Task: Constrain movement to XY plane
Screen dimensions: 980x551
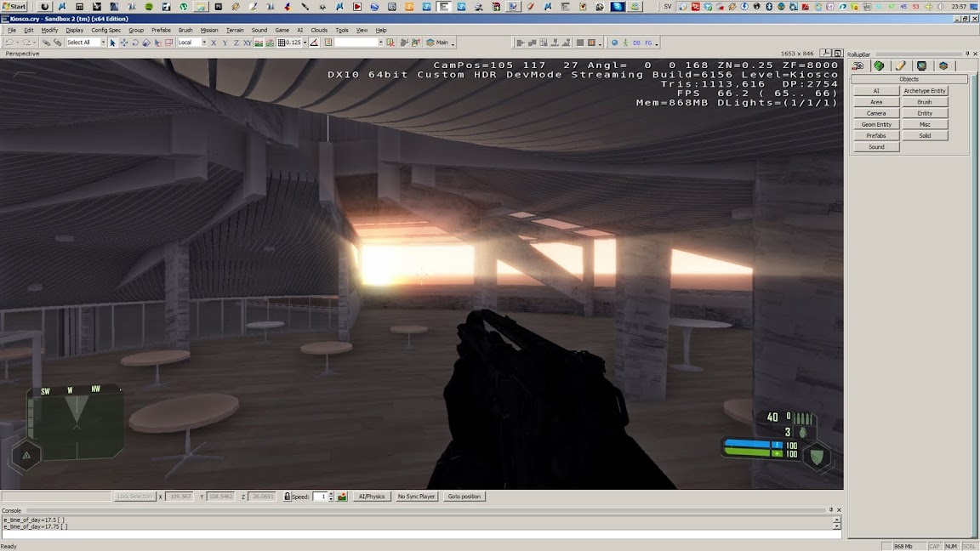Action: (x=248, y=43)
